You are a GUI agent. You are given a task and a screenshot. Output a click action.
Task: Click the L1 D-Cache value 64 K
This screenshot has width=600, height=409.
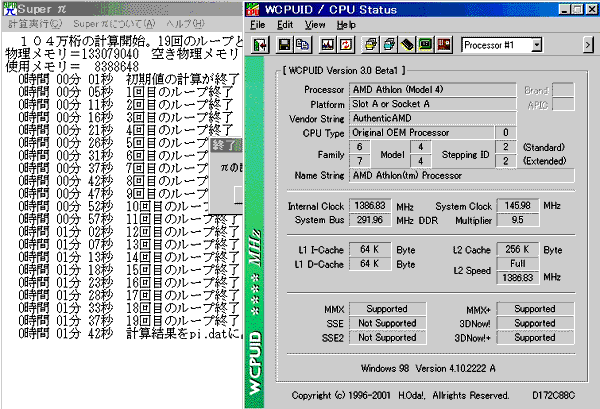click(370, 264)
